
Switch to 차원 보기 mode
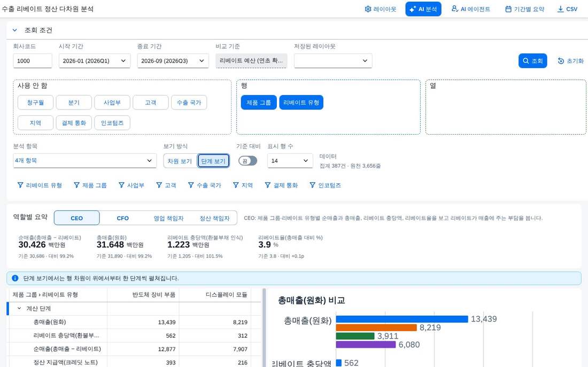point(180,161)
